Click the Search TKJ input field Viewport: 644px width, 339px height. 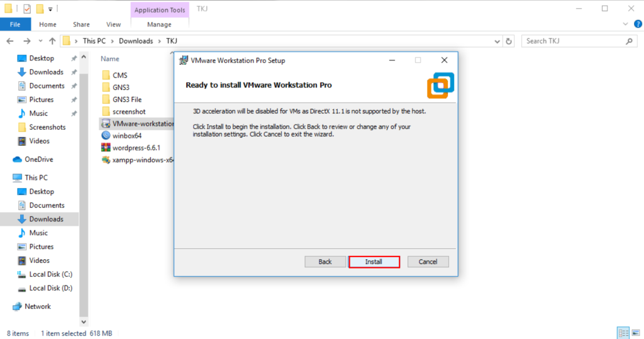pos(572,41)
